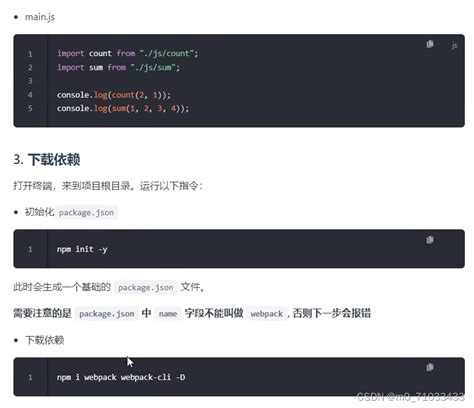Click line number 5 in main.js code
Viewport: 474px width, 408px height.
click(30, 108)
